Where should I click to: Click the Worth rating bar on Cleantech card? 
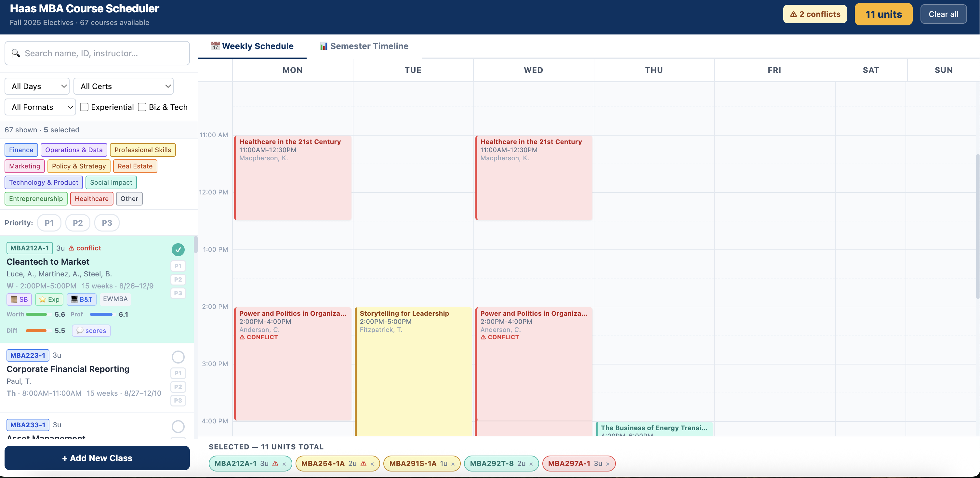(38, 315)
